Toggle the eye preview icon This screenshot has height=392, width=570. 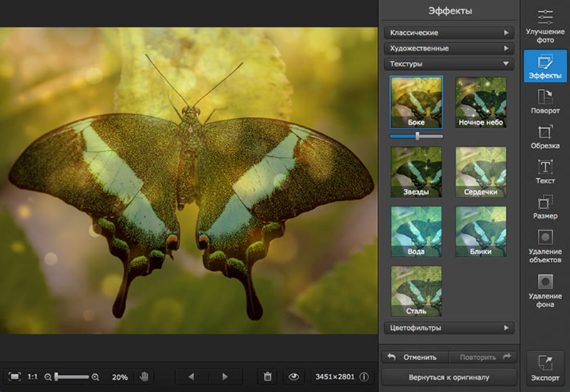[293, 376]
